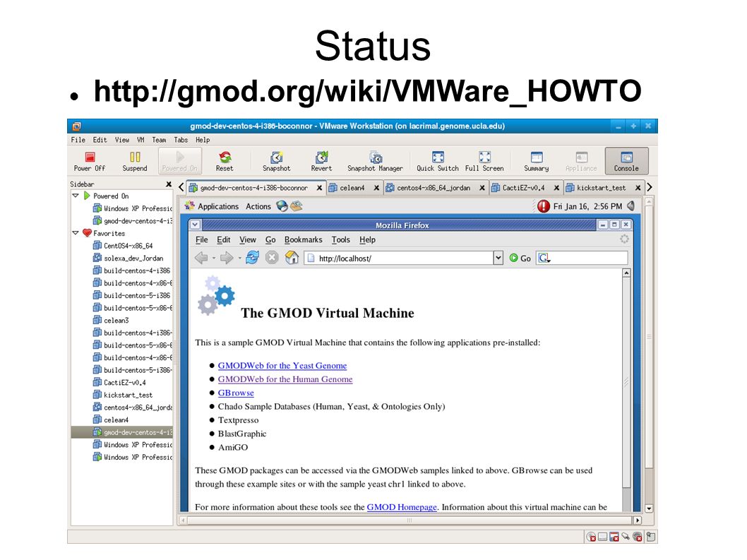Click the Revert toolbar icon
747x560 pixels.
click(x=321, y=161)
